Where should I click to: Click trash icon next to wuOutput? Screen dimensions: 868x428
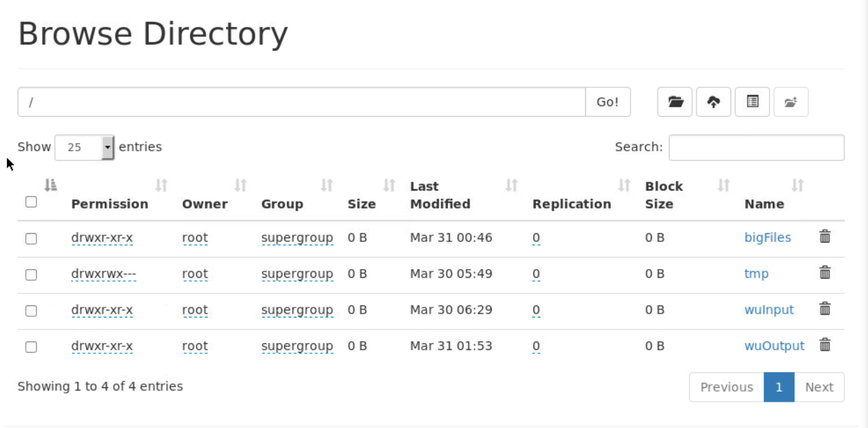point(825,345)
